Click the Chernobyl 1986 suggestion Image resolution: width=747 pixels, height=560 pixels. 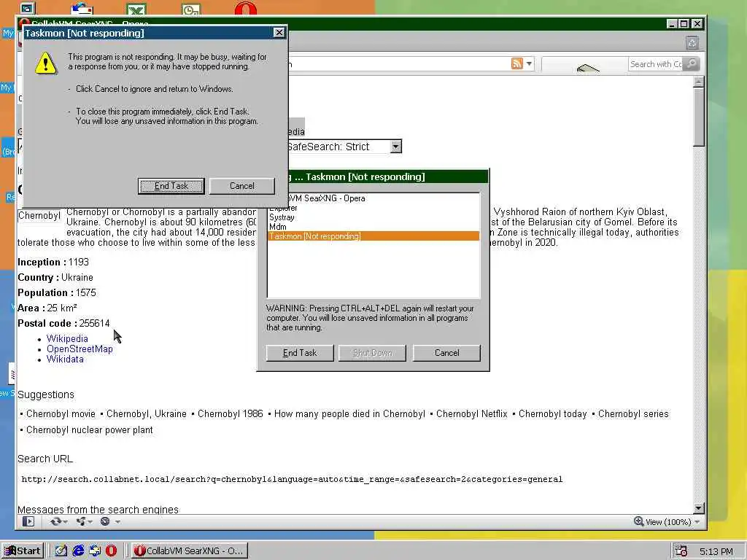point(230,414)
